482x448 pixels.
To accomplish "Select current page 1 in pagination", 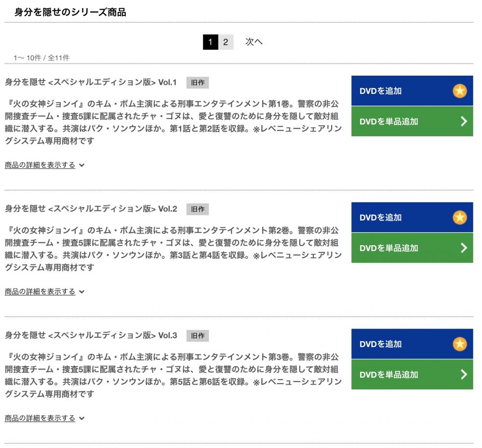I will coord(211,42).
